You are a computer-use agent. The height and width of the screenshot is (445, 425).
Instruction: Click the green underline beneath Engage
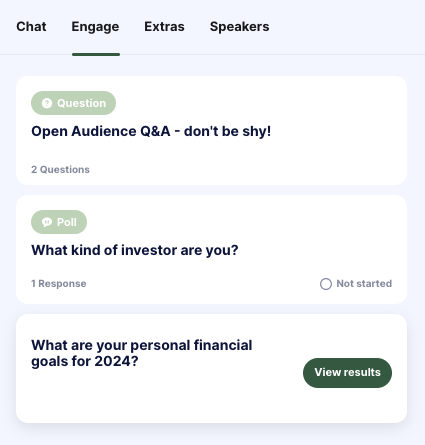click(96, 54)
